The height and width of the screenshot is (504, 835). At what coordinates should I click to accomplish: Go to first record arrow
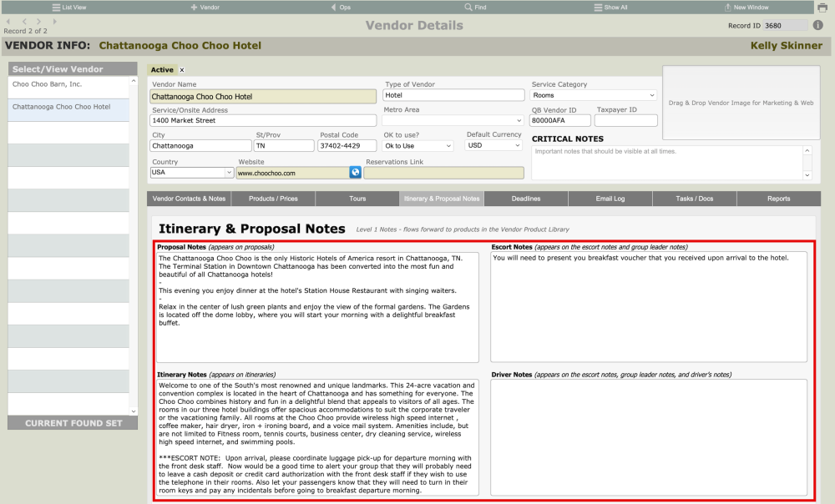coord(8,22)
